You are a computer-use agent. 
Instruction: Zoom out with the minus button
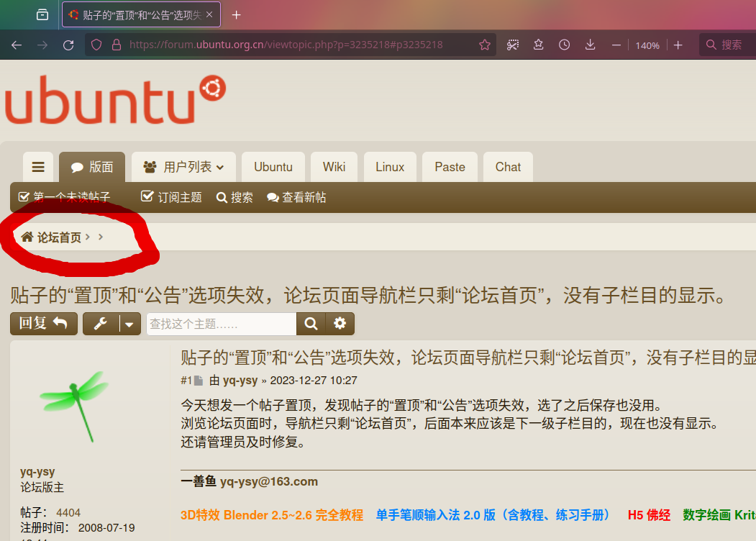tap(616, 45)
